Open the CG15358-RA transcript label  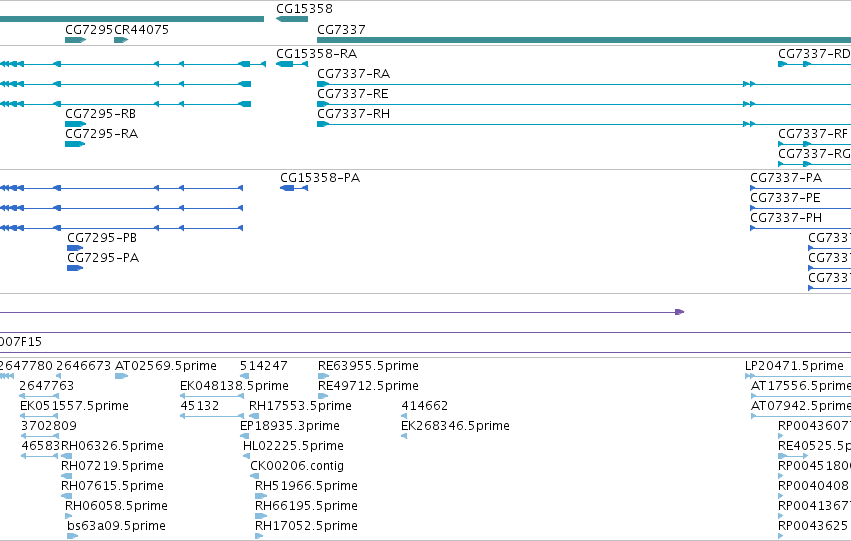coord(316,53)
